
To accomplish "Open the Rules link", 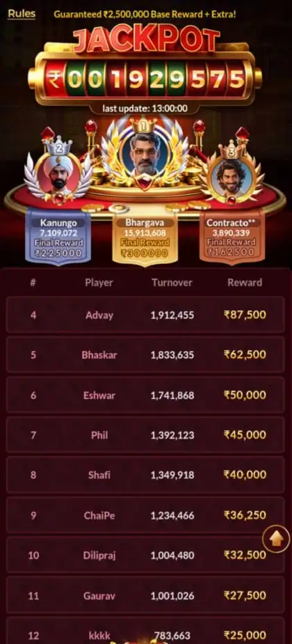I will (x=22, y=13).
